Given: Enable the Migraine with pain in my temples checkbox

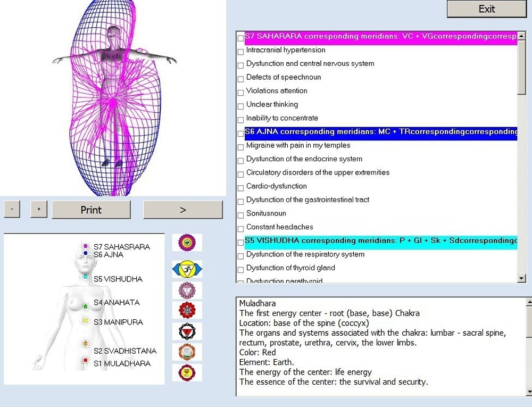Looking at the screenshot, I should [x=240, y=147].
